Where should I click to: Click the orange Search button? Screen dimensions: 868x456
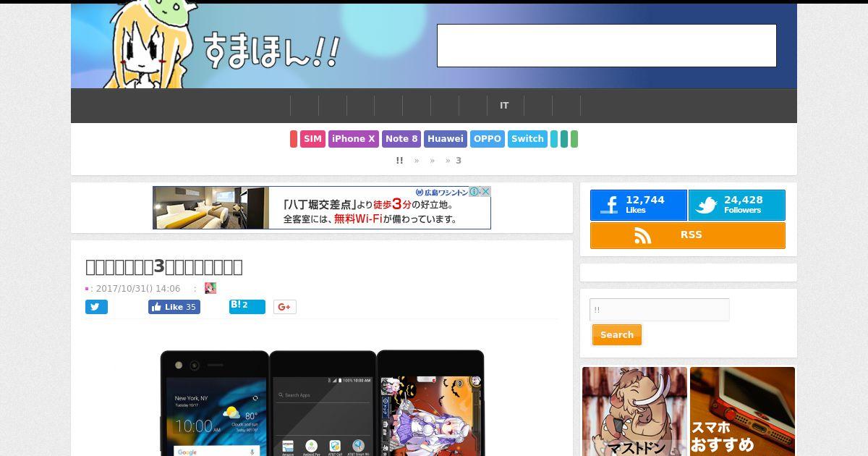point(617,335)
